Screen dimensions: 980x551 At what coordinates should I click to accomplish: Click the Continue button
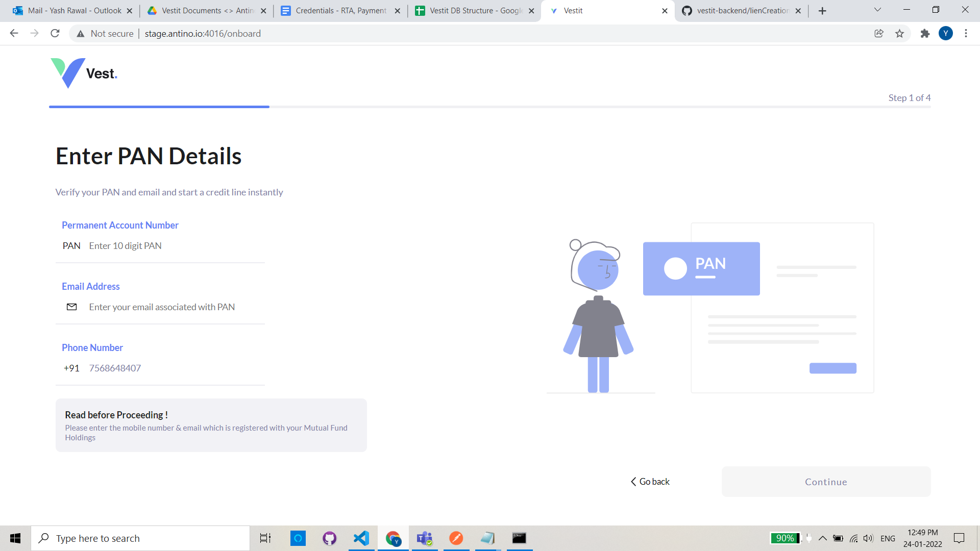click(x=826, y=482)
